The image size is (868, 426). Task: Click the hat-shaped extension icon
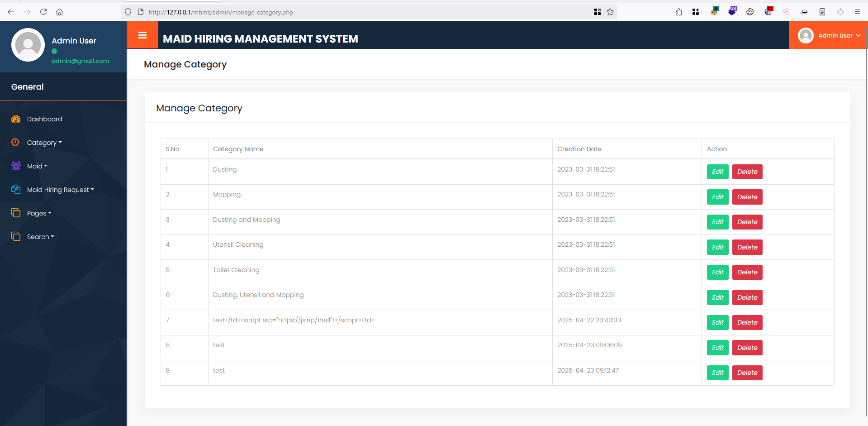tap(804, 12)
